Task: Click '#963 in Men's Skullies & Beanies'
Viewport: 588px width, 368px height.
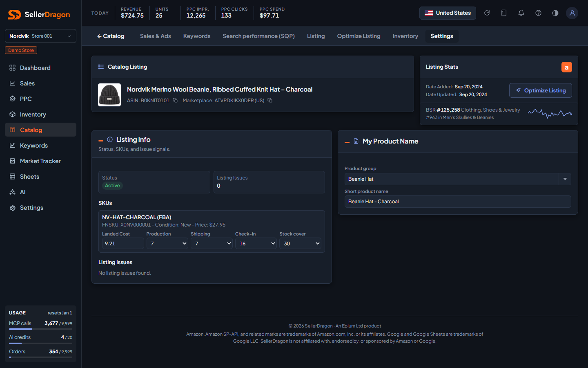Action: [x=460, y=117]
